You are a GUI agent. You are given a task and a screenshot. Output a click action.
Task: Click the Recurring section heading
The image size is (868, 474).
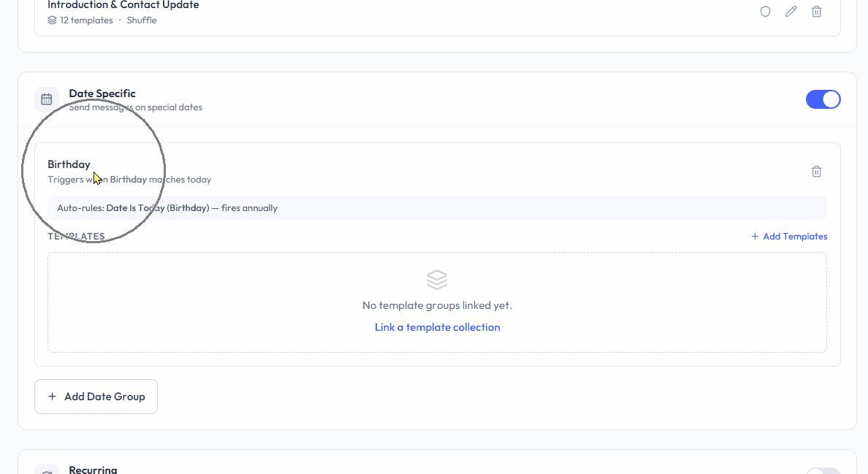93,470
